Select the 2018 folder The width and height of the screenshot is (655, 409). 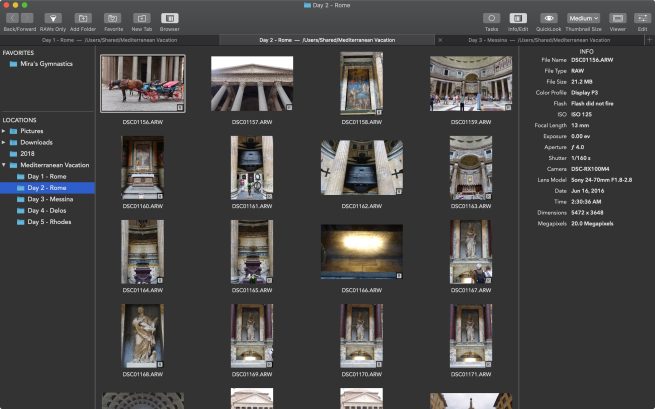(27, 154)
